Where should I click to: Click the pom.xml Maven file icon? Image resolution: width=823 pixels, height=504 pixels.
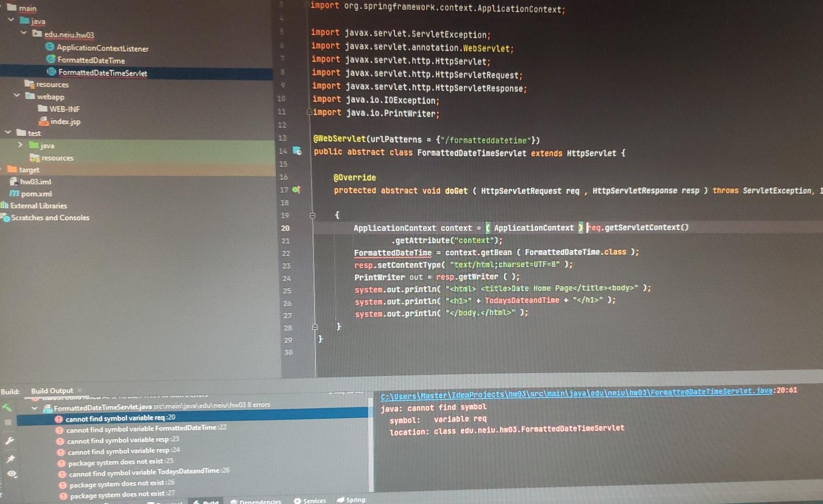click(14, 193)
